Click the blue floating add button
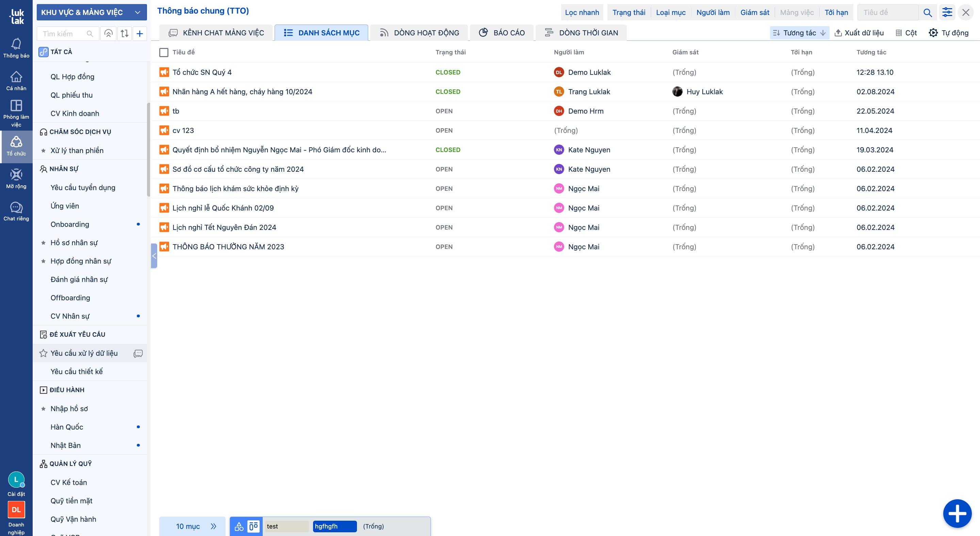 point(957,514)
